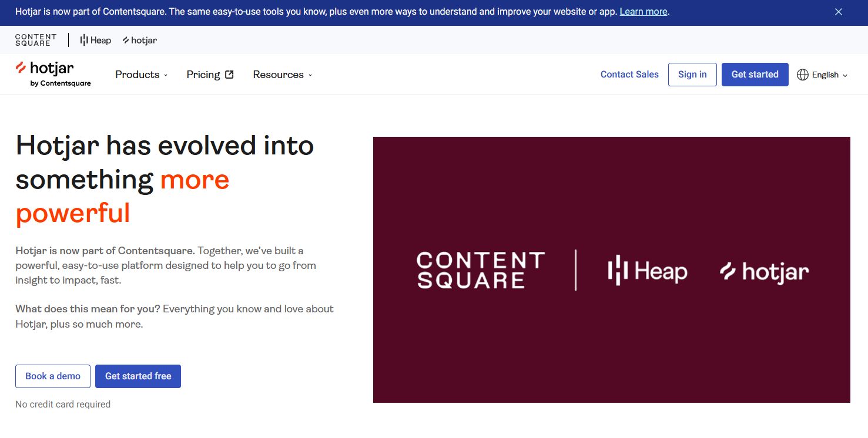Image resolution: width=868 pixels, height=438 pixels.
Task: Click the 'No credit card required' text
Action: (63, 404)
